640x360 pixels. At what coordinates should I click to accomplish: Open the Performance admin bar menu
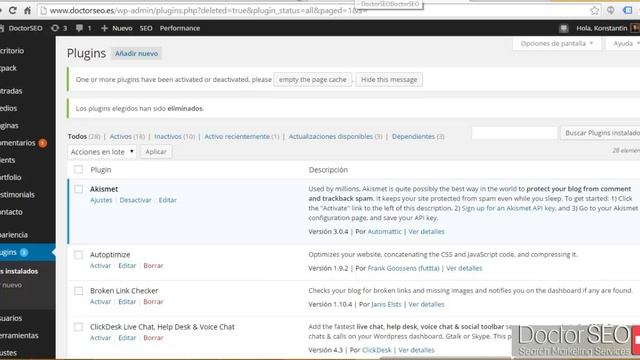(180, 28)
